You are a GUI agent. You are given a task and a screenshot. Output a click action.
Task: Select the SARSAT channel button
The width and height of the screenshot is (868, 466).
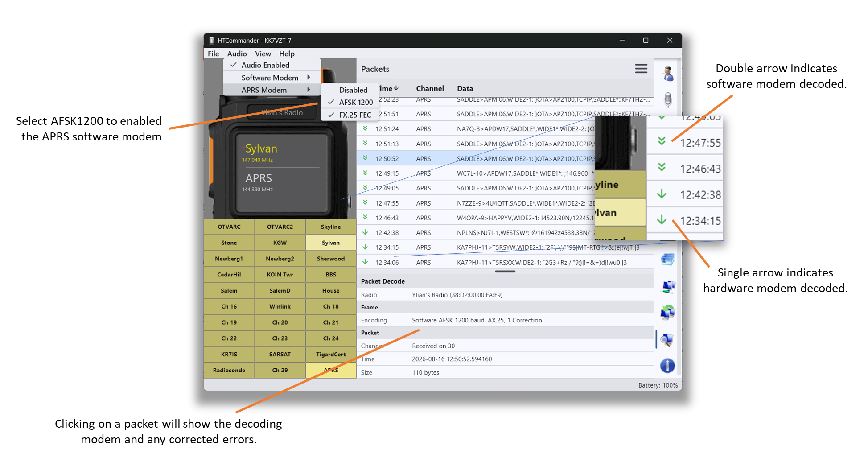tap(280, 354)
